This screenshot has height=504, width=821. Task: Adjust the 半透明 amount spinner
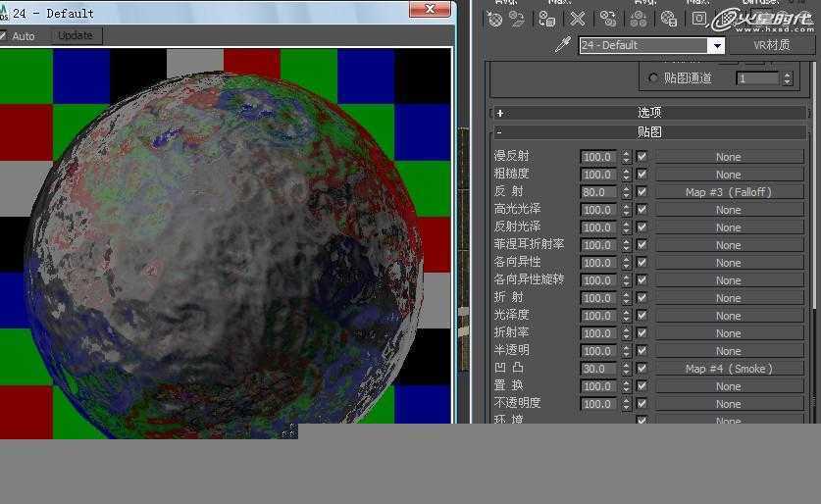pyautogui.click(x=626, y=351)
